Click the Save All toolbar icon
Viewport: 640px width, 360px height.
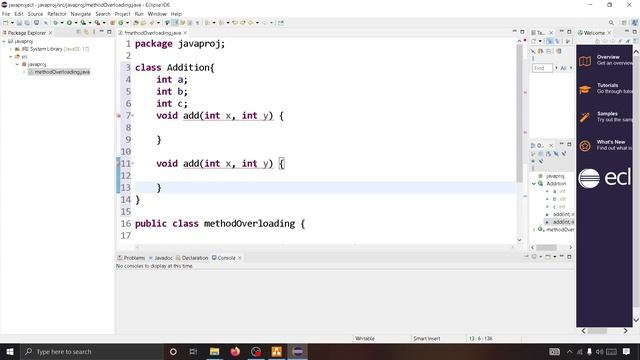[27, 23]
